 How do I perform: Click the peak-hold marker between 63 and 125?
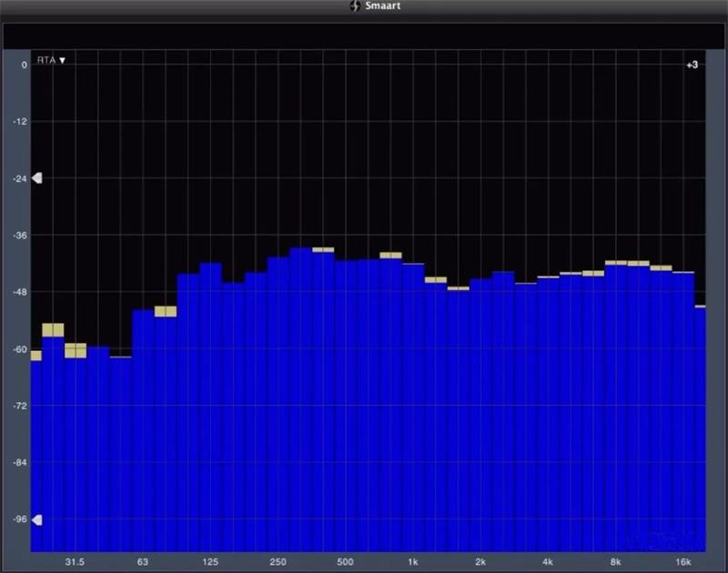point(165,311)
